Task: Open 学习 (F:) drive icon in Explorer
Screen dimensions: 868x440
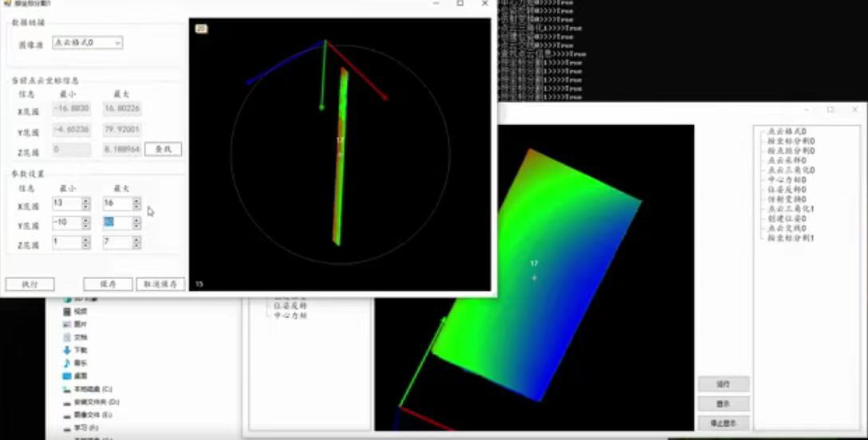Action: tap(67, 428)
